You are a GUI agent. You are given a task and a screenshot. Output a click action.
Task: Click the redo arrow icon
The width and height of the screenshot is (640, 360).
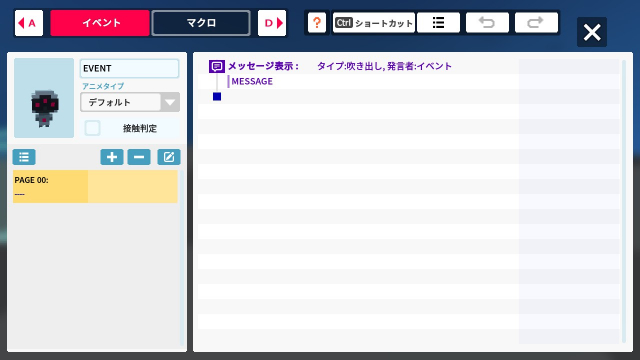tap(536, 22)
